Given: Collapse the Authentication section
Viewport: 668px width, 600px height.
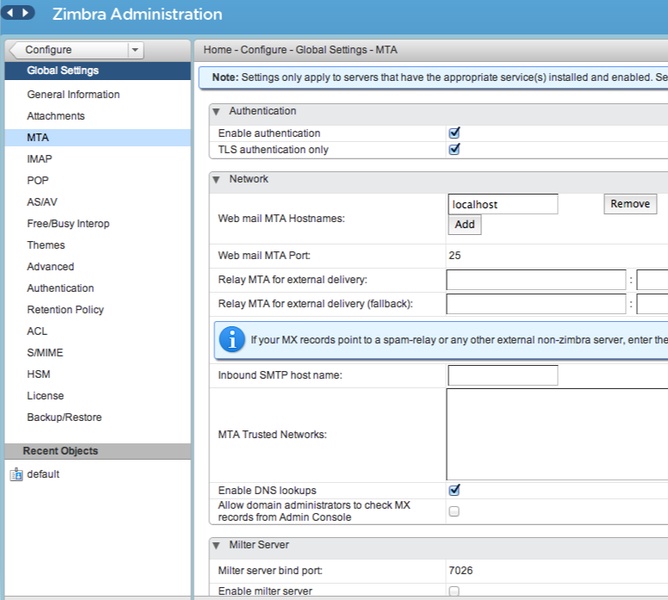Looking at the screenshot, I should (x=217, y=112).
